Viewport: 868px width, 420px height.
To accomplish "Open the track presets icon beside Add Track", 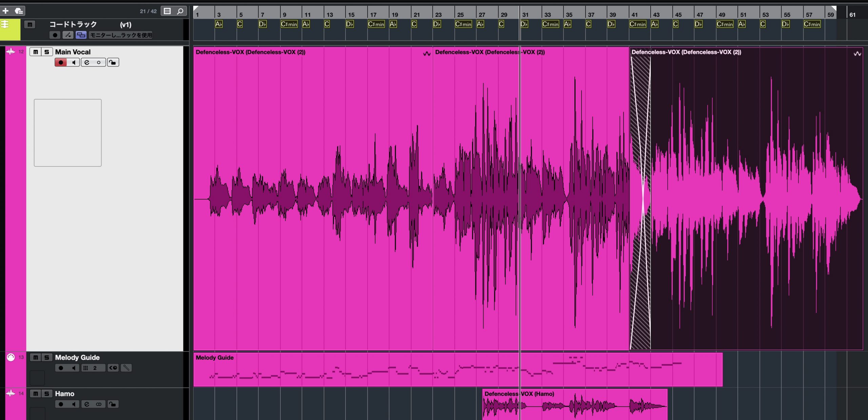I will (19, 11).
